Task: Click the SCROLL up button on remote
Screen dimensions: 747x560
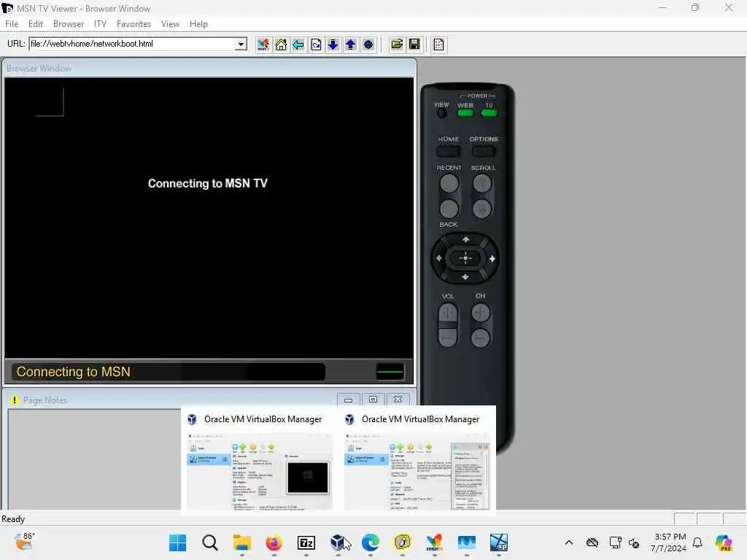Action: pyautogui.click(x=482, y=183)
